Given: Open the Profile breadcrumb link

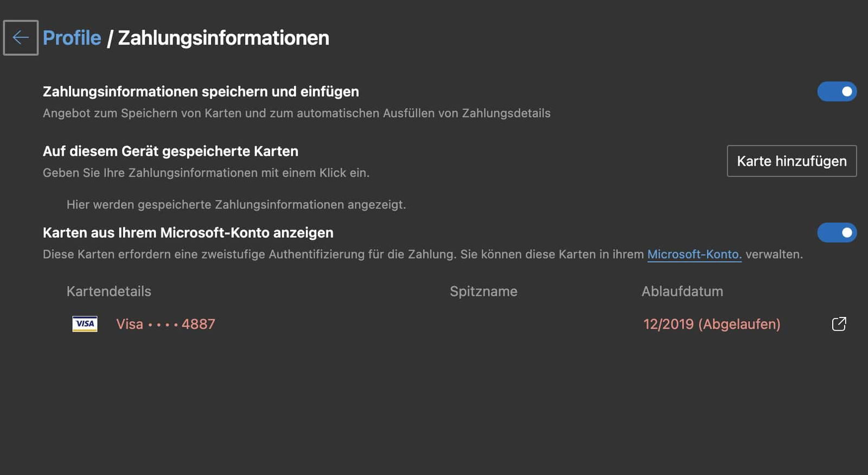Looking at the screenshot, I should pos(72,38).
